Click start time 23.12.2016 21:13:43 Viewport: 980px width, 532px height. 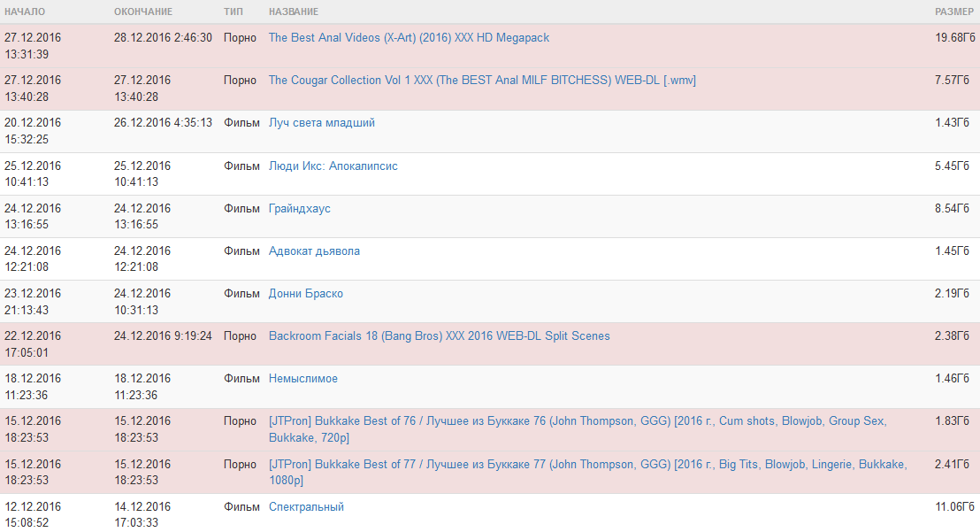33,301
